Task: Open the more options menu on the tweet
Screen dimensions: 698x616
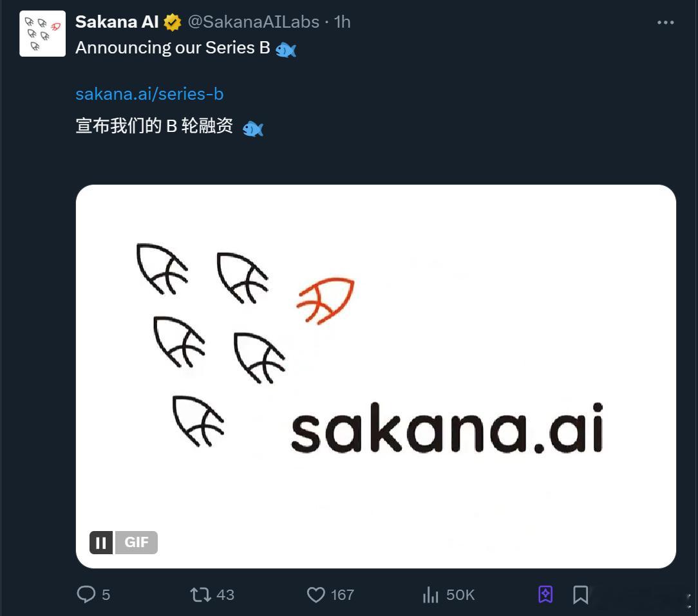Action: pyautogui.click(x=665, y=21)
